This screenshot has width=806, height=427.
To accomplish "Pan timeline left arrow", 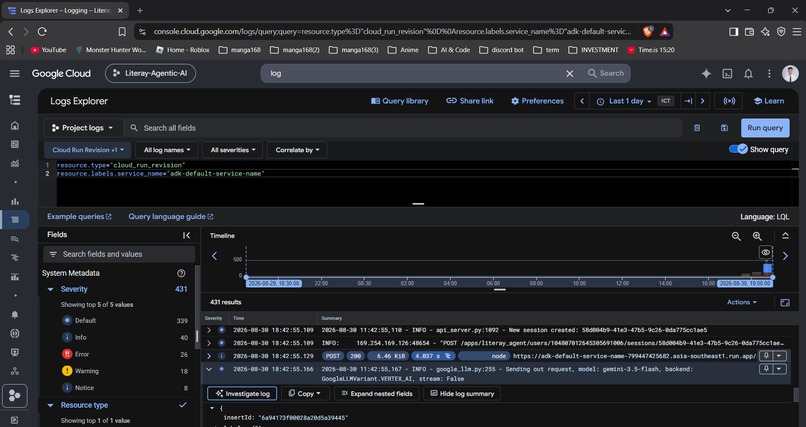I will 214,255.
